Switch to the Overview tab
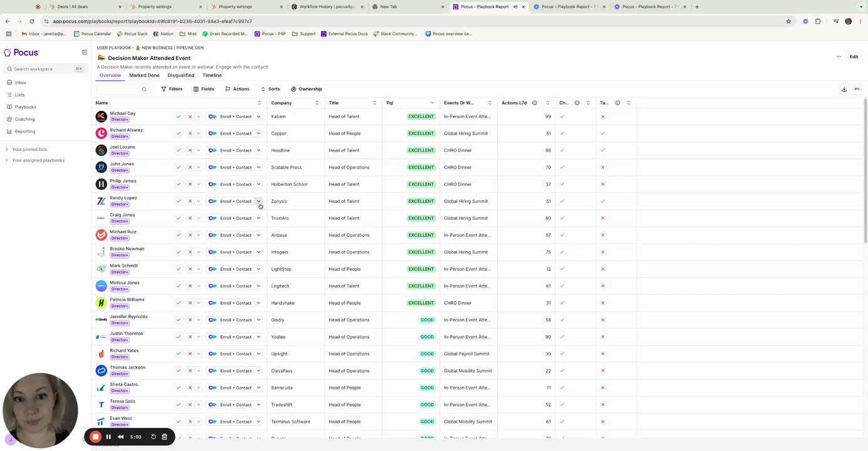This screenshot has height=451, width=868. (110, 75)
